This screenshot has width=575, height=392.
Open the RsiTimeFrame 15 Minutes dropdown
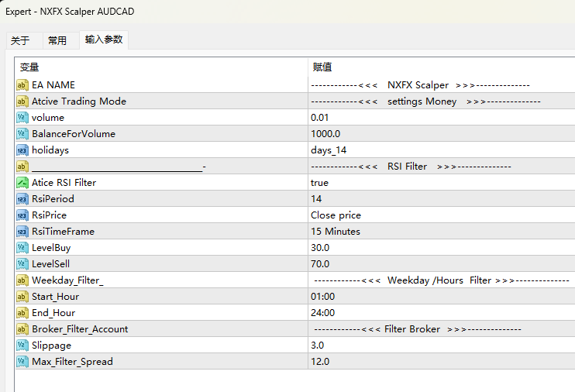335,232
